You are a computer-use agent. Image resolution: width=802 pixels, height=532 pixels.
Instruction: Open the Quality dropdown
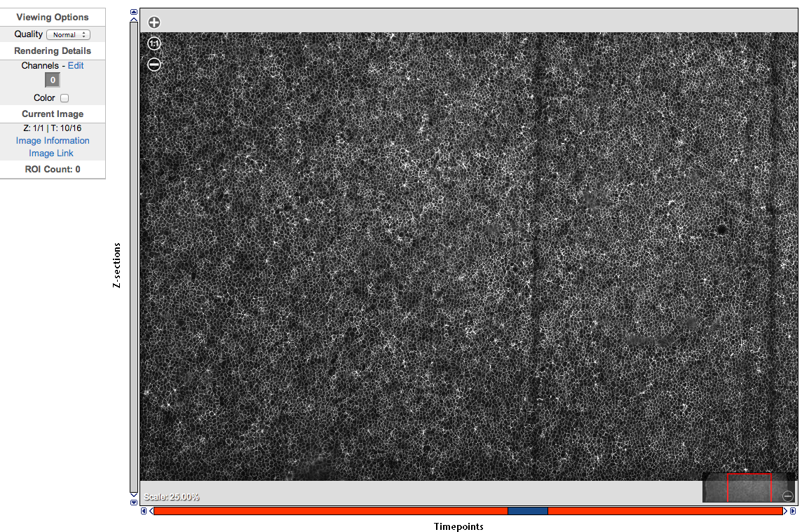coord(68,34)
